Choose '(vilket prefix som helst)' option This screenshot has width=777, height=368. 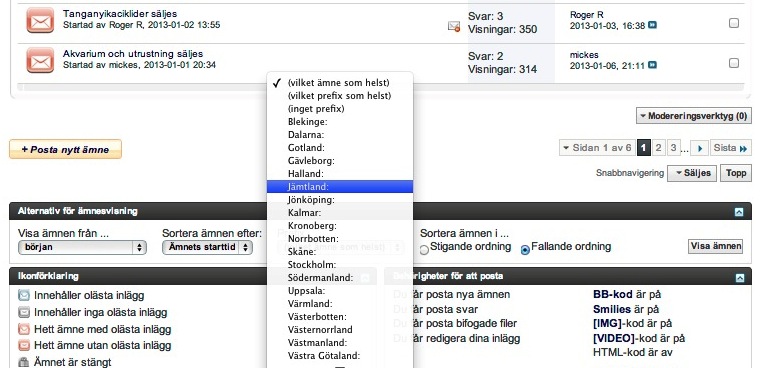click(339, 96)
